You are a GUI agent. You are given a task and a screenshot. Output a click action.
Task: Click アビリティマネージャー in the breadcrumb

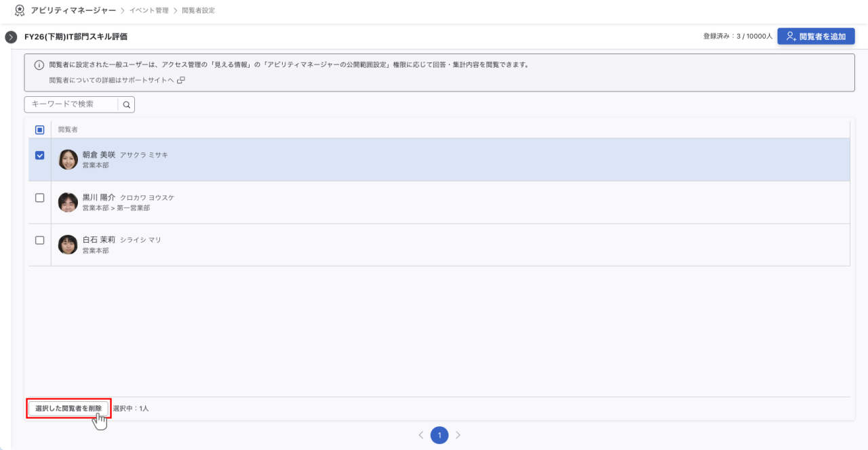click(x=73, y=10)
